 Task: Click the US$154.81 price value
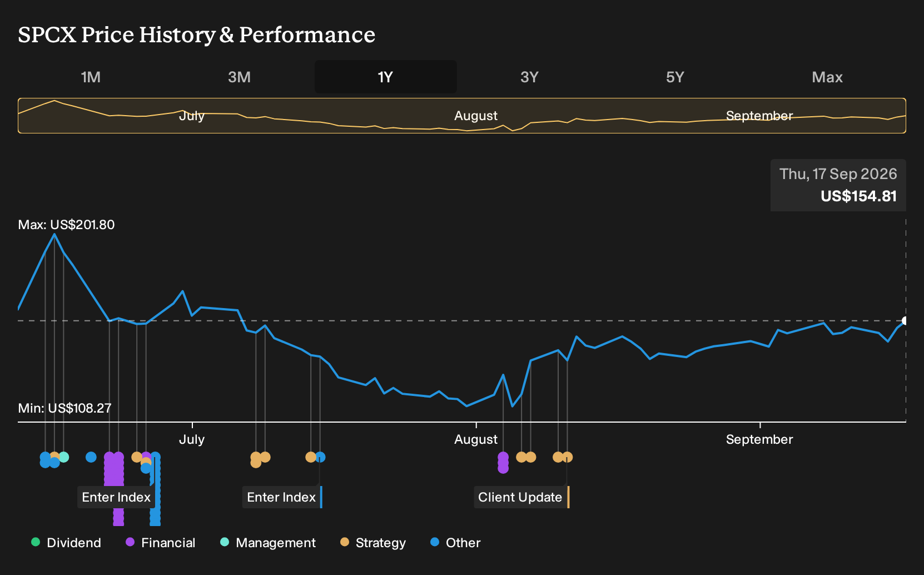click(x=858, y=196)
